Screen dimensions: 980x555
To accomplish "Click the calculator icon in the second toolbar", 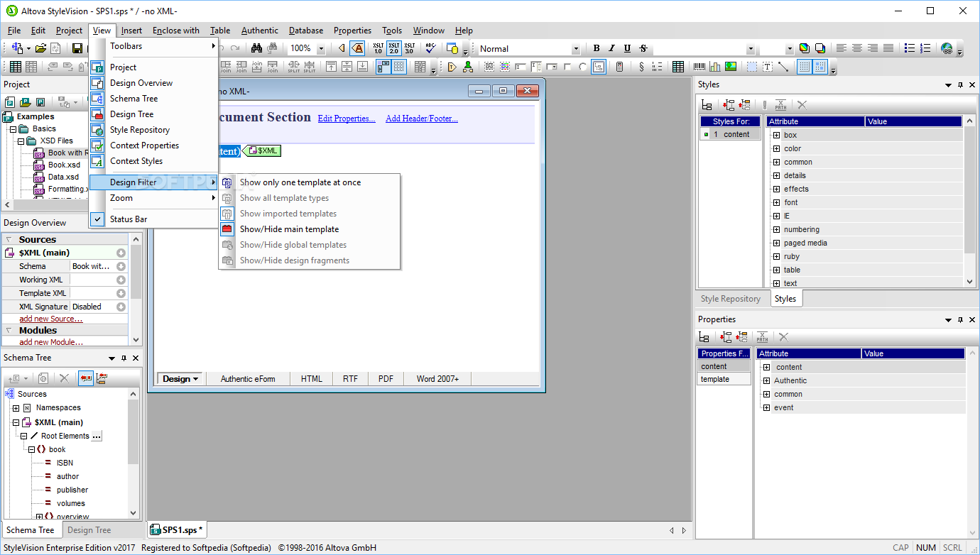I will [x=619, y=67].
